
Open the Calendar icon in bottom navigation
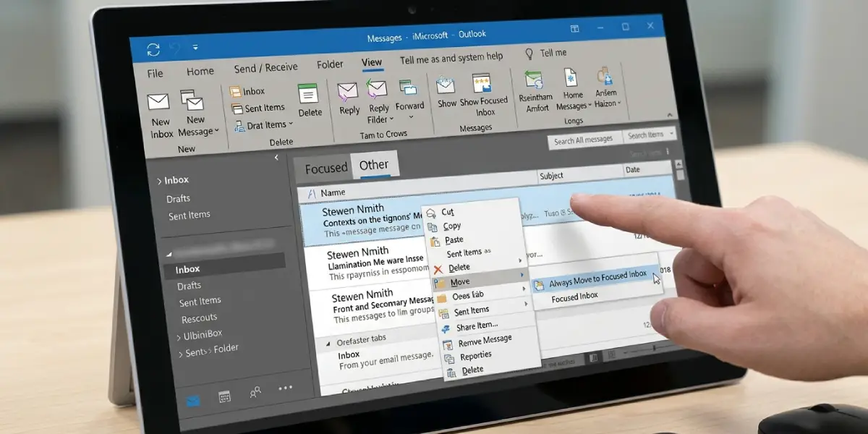[224, 396]
